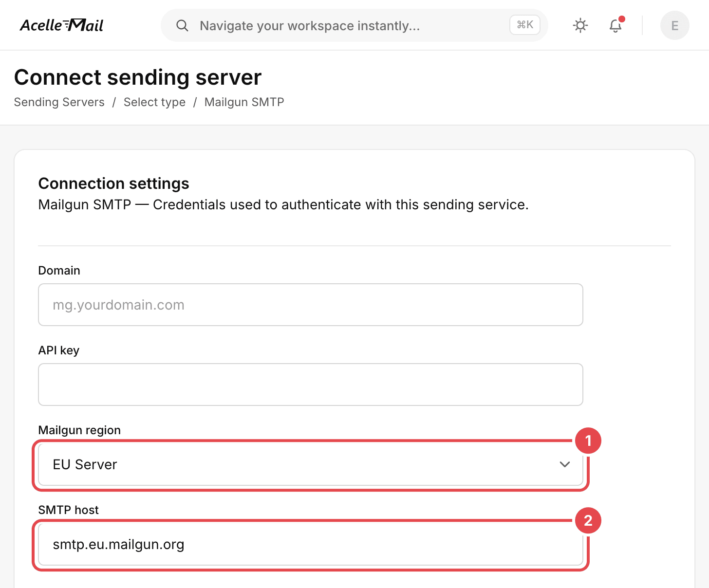Open the Mailgun region dropdown
The width and height of the screenshot is (709, 588).
(311, 464)
